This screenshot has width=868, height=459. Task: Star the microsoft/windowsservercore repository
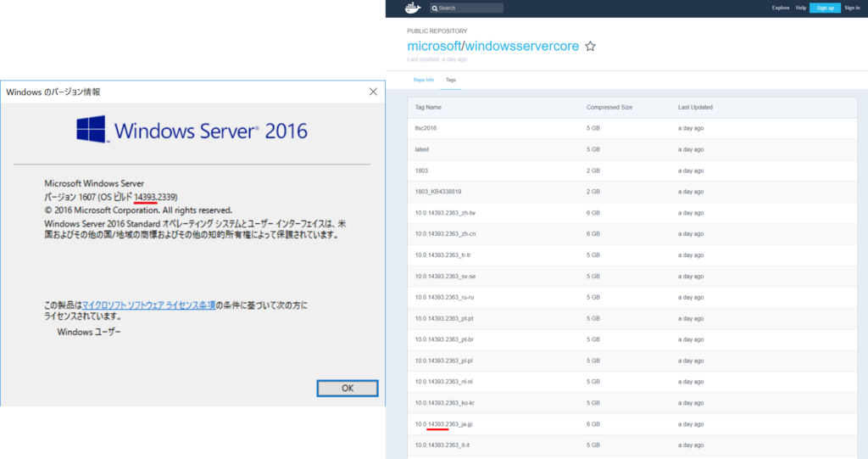click(590, 46)
